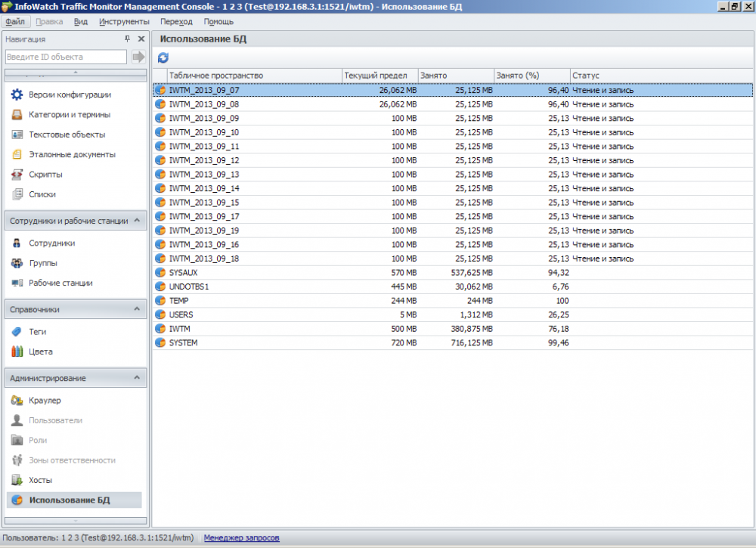
Task: Click the tablespace icon for SYSTEM
Action: 160,342
